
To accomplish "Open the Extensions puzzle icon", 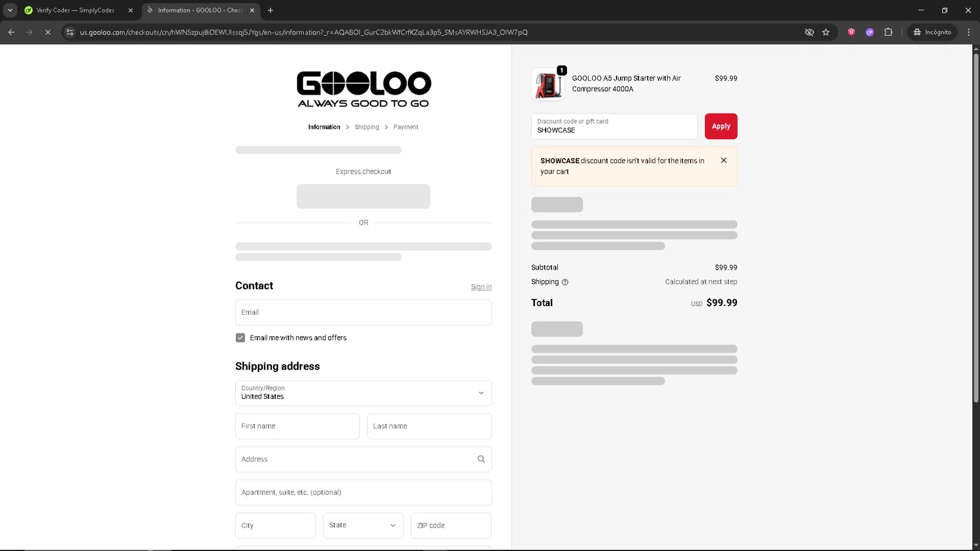I will (888, 32).
